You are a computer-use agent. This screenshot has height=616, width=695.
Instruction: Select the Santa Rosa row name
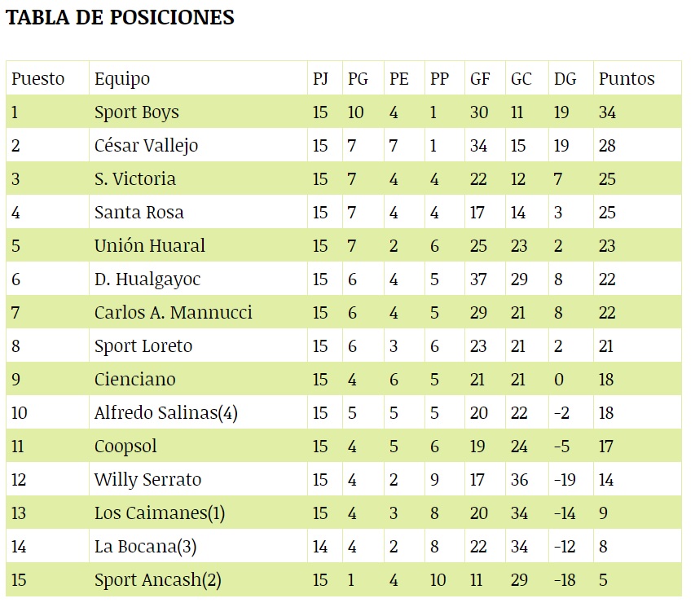click(139, 213)
